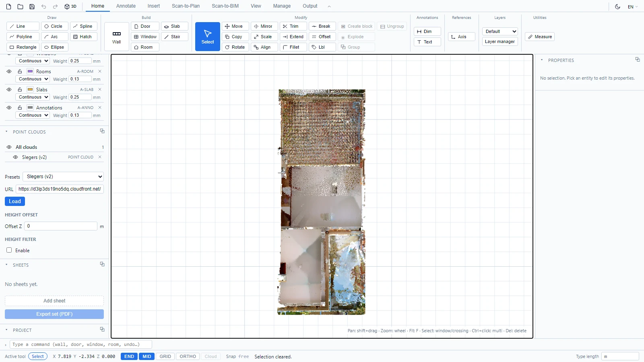Screen dimensions: 644x362
Task: Open the Default layer dropdown
Action: (x=500, y=31)
